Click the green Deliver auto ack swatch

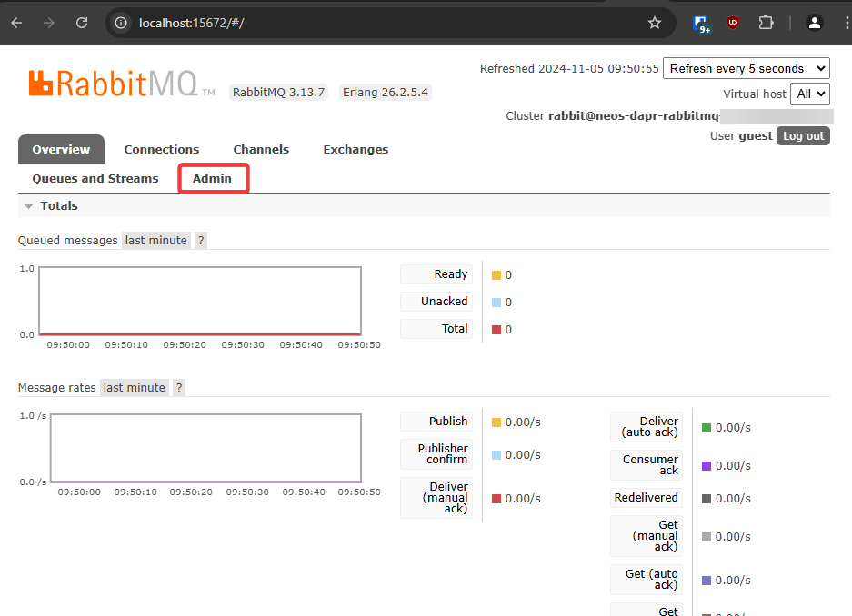click(x=707, y=428)
